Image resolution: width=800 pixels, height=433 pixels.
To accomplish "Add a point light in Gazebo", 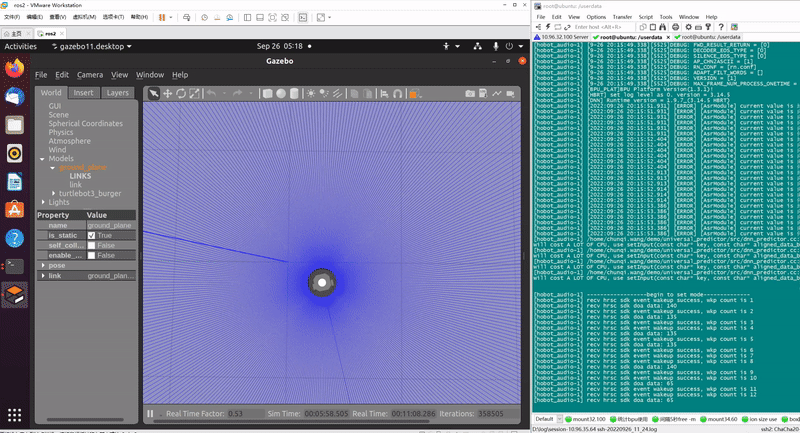I will point(311,93).
